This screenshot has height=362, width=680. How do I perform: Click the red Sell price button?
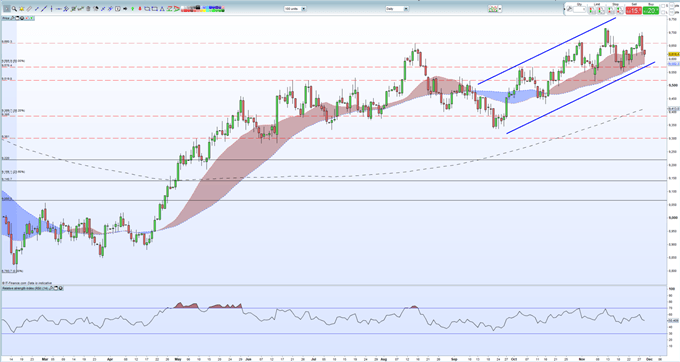(x=634, y=10)
